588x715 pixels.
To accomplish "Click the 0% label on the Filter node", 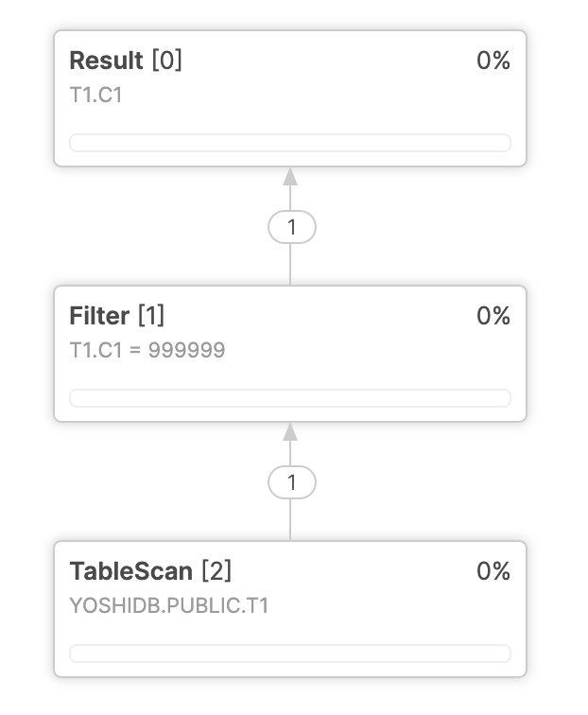I will [493, 316].
